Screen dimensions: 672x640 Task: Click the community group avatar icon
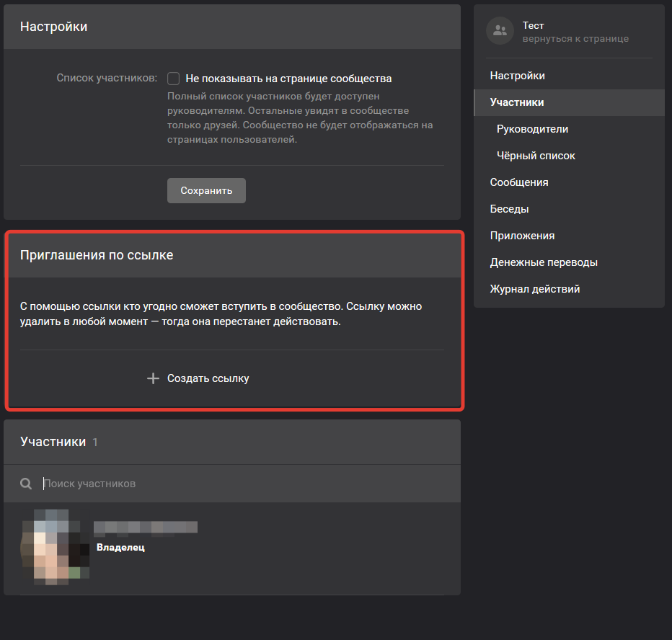(x=500, y=31)
